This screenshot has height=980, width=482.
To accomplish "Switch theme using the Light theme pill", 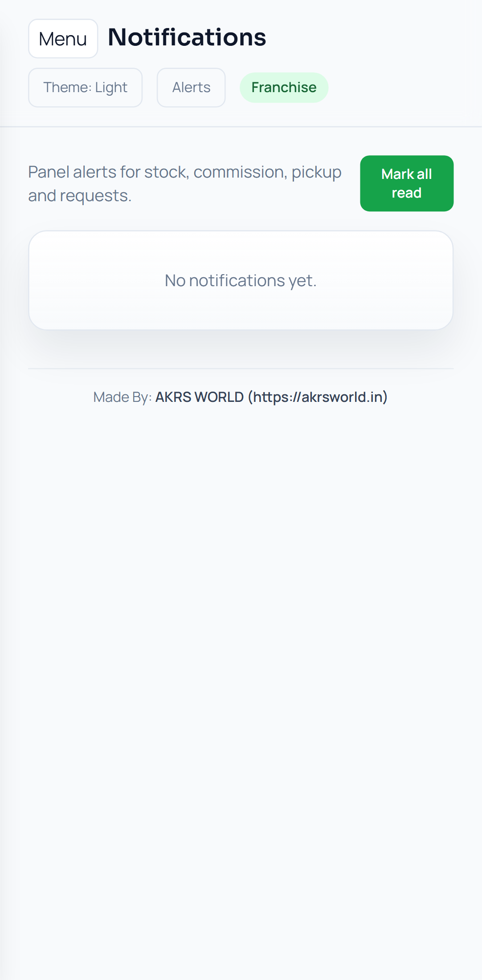I will click(x=85, y=88).
